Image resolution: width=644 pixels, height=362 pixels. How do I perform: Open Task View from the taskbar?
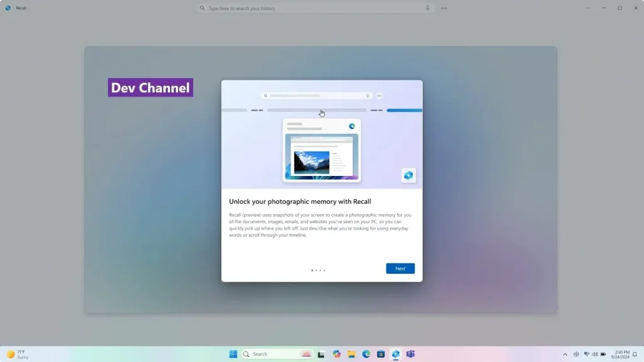coord(321,354)
